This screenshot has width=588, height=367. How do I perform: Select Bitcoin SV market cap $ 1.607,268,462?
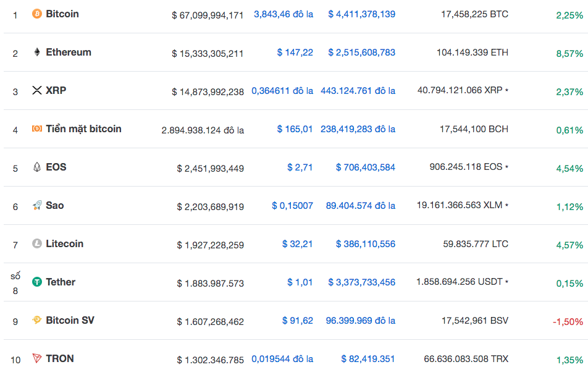click(211, 322)
